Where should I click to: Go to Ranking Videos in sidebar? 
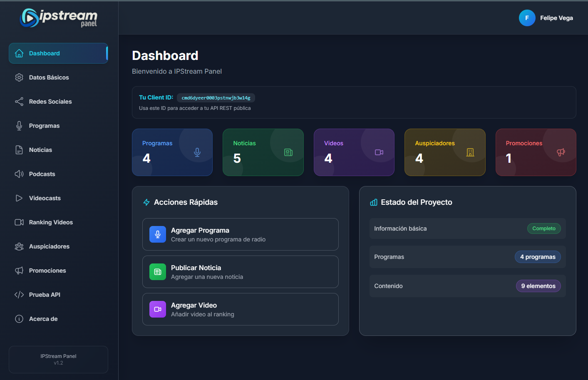coord(51,222)
